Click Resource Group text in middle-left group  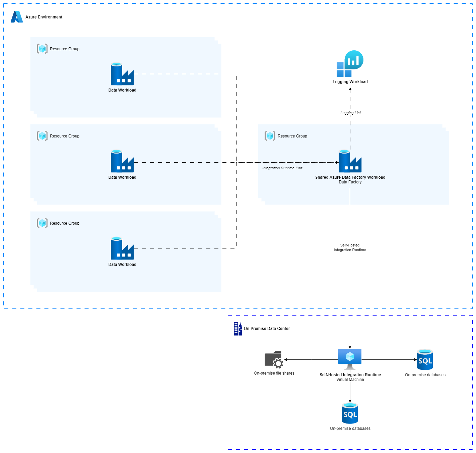tap(65, 136)
